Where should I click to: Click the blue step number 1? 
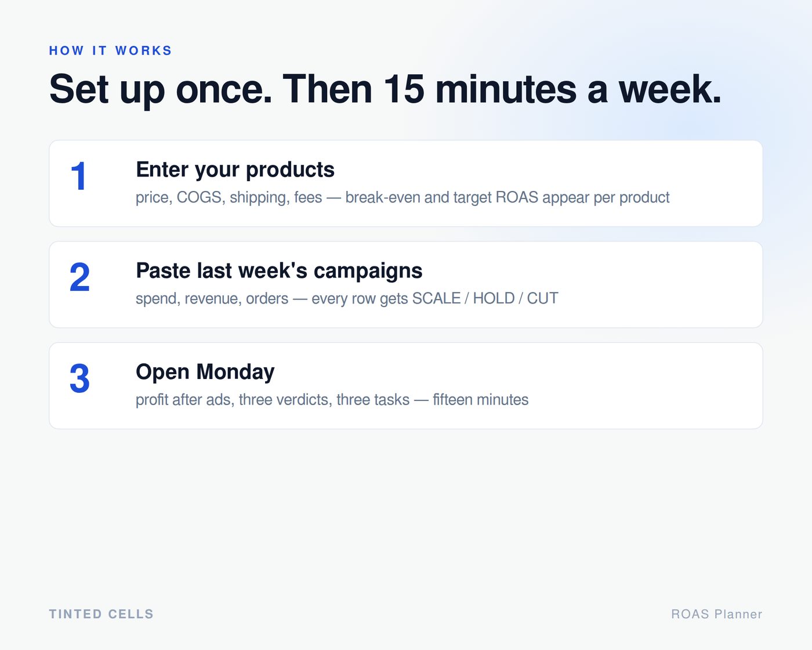79,176
